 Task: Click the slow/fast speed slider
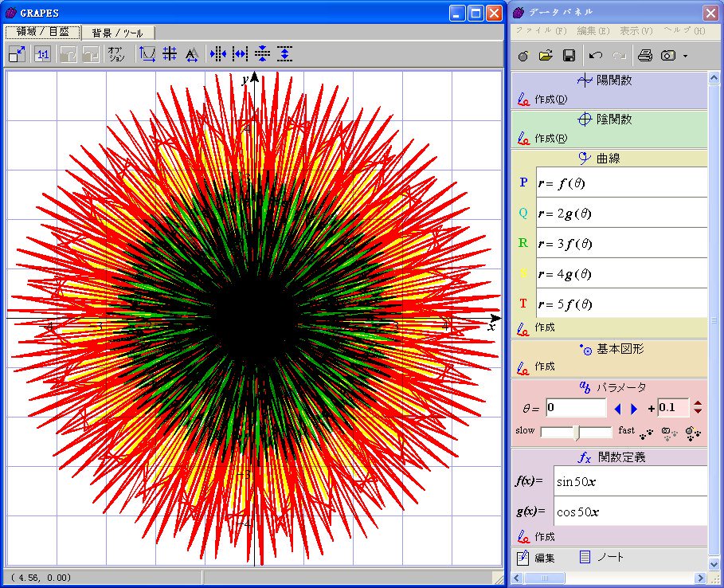[x=576, y=433]
